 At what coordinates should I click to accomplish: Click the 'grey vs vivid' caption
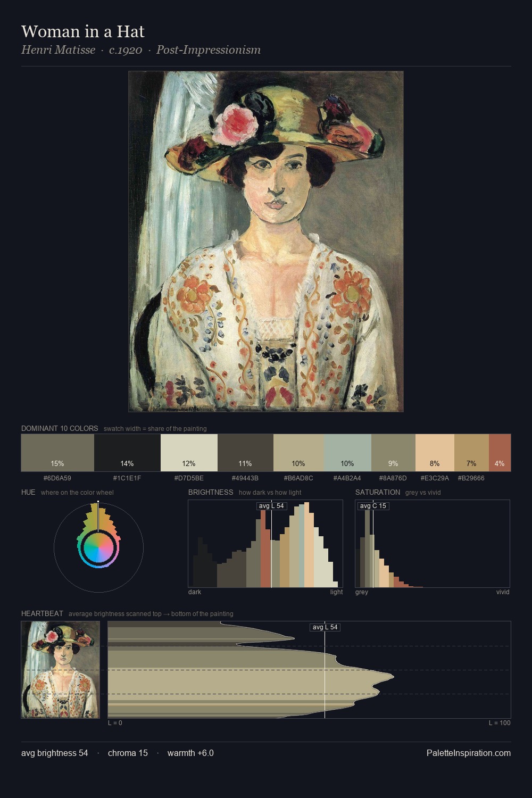(x=423, y=493)
